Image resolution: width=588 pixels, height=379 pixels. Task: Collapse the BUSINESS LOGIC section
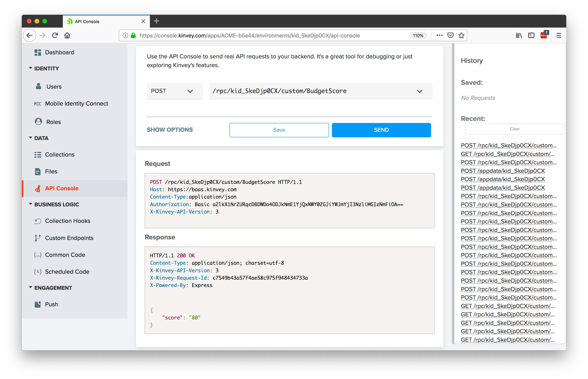tap(30, 204)
